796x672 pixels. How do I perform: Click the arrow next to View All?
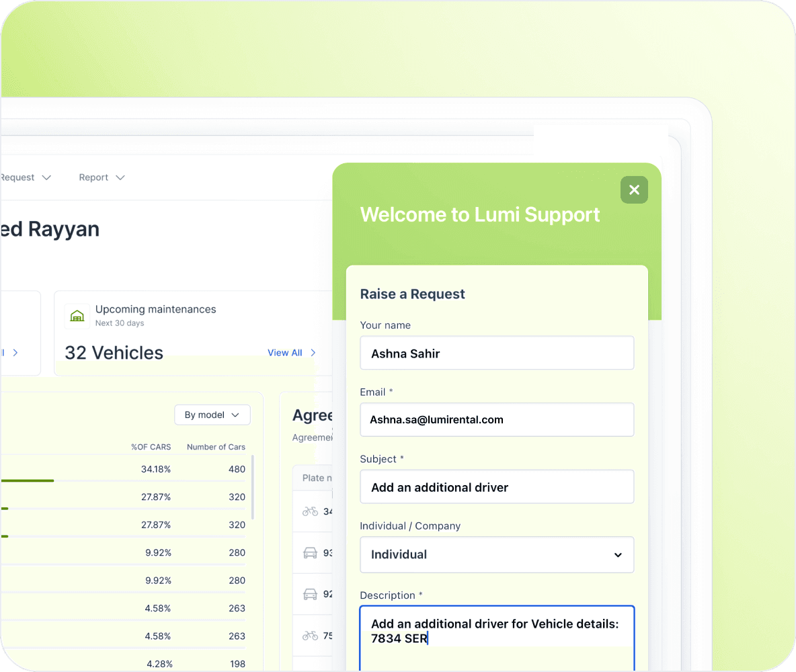313,353
